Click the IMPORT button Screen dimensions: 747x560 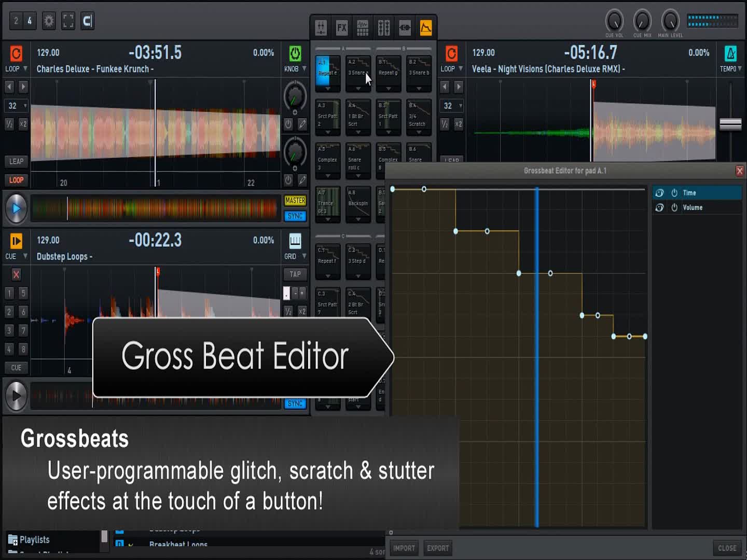pyautogui.click(x=404, y=548)
